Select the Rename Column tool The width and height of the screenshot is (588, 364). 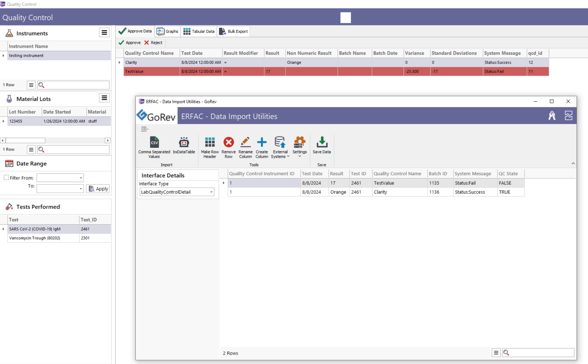(245, 147)
